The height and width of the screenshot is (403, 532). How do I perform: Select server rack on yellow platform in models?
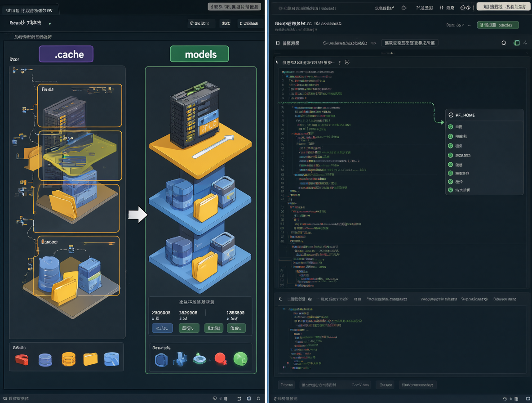(195, 114)
